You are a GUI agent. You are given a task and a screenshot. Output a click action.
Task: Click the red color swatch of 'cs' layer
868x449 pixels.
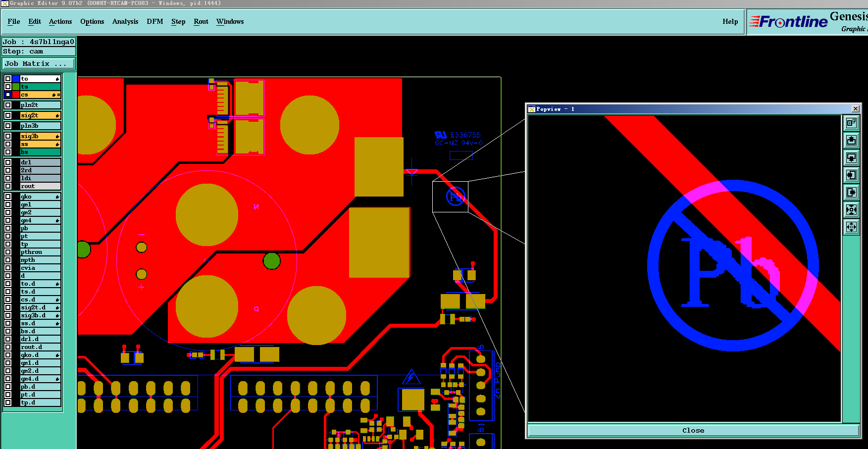16,95
